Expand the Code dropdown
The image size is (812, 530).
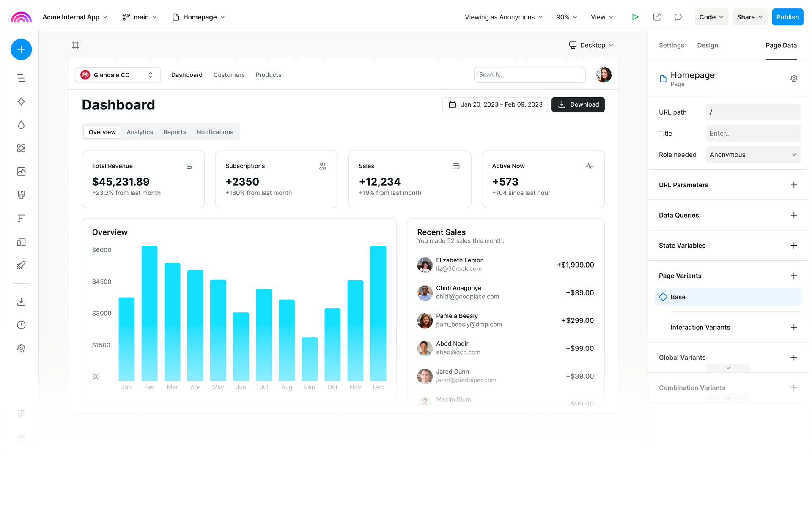tap(711, 17)
